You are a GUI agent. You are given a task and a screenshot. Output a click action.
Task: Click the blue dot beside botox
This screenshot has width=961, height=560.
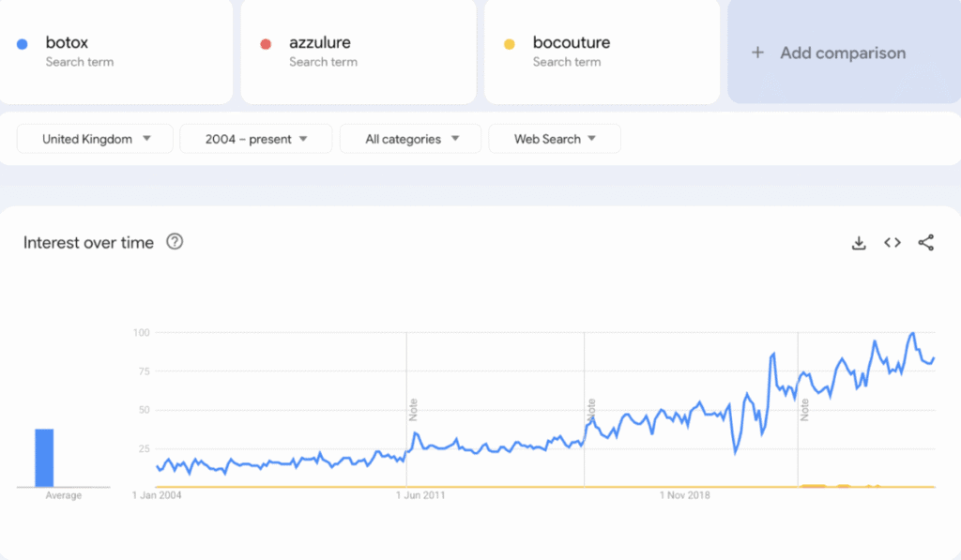pyautogui.click(x=23, y=44)
